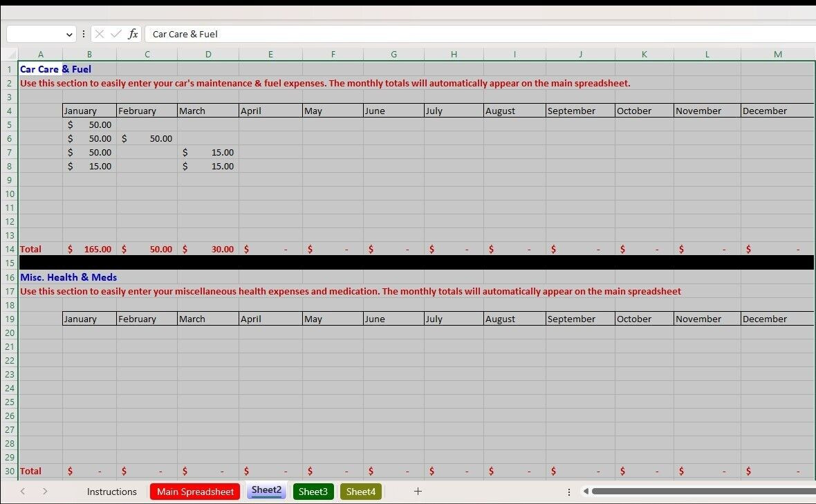Click the Enter checkmark formula bar icon
The height and width of the screenshot is (504, 816).
click(x=116, y=34)
